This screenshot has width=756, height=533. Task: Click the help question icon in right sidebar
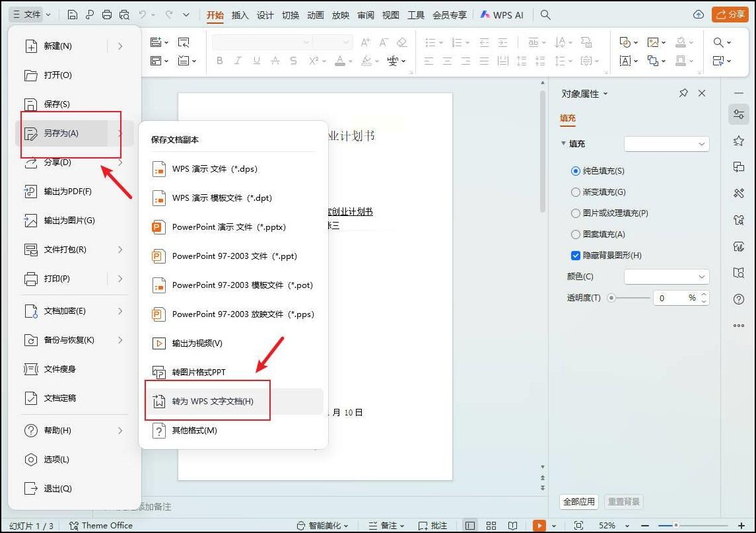[739, 299]
